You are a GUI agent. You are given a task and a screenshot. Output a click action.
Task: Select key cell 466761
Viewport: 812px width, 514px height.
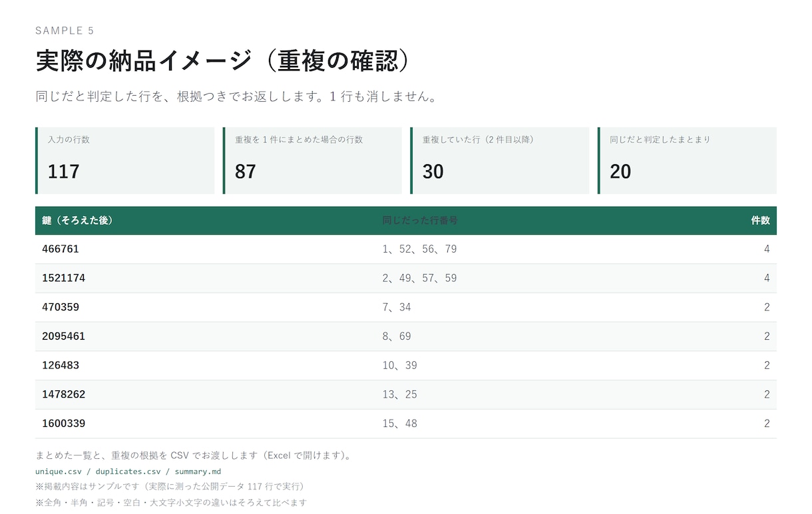[61, 249]
